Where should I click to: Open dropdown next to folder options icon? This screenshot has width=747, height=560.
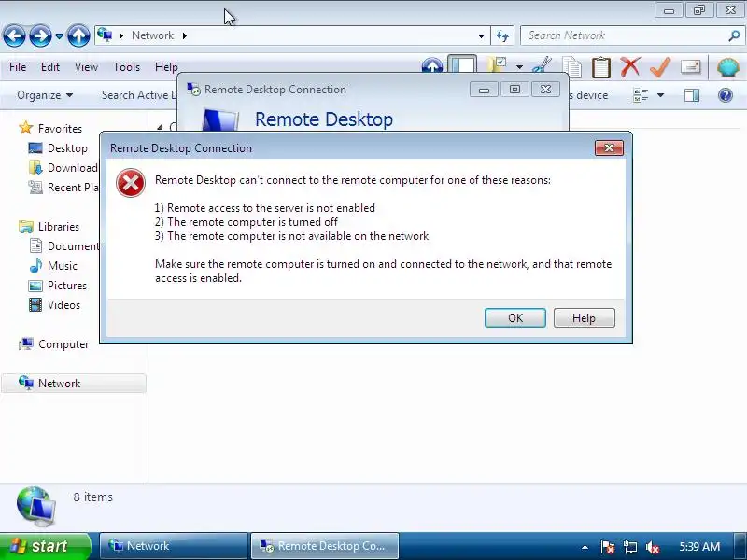[519, 66]
